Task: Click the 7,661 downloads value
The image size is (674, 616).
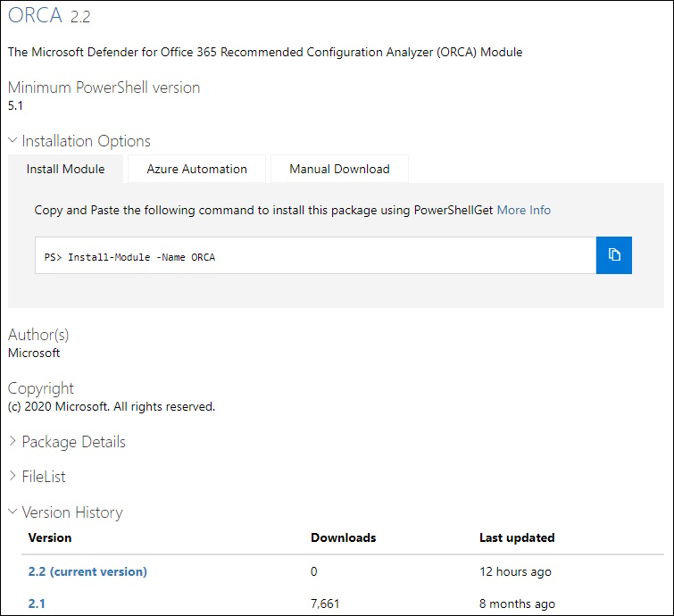Action: pos(325,604)
